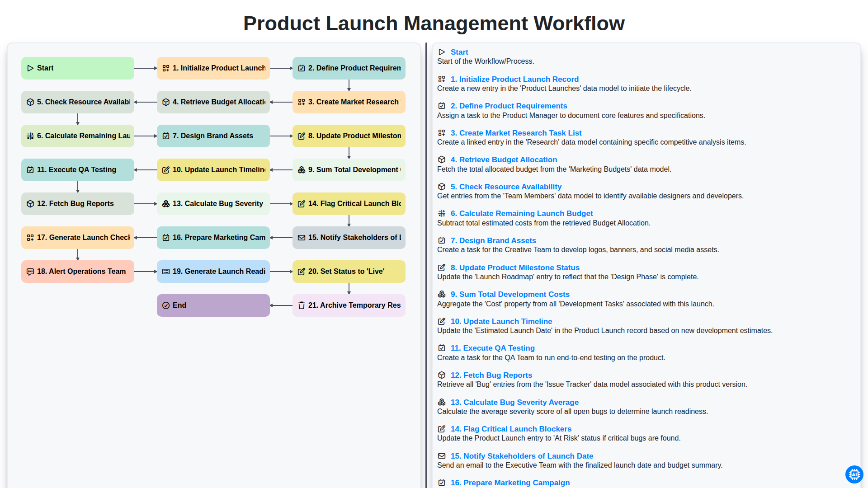Open '14. Flag Critical Launch Blockers' link
Screen dimensions: 868x488
511,429
